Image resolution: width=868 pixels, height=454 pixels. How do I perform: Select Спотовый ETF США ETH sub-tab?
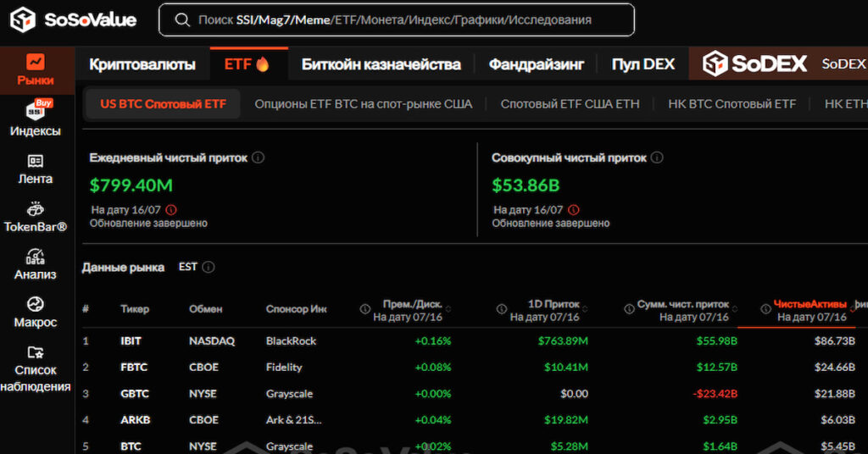point(570,104)
